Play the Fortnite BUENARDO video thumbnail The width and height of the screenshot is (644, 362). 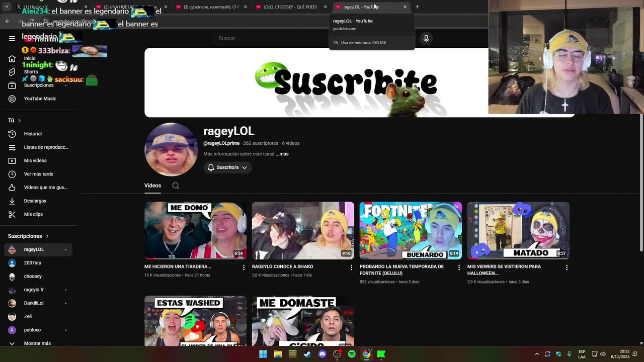[411, 231]
